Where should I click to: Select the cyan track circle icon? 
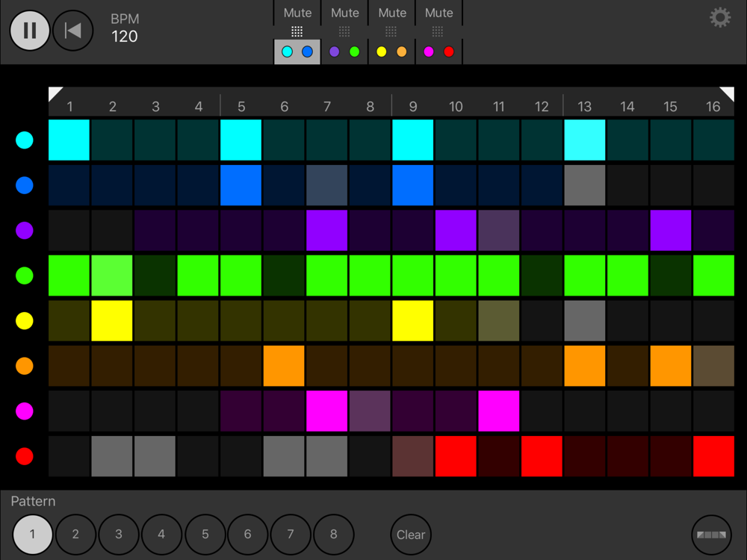pyautogui.click(x=25, y=140)
